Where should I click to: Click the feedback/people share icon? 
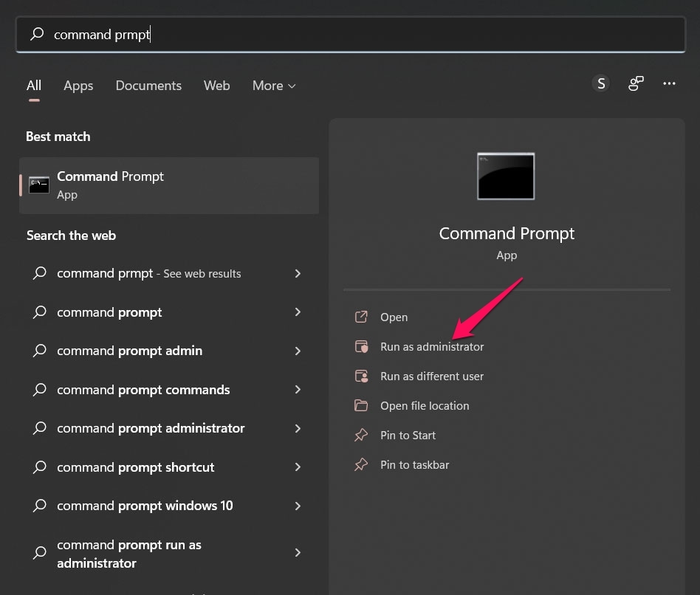tap(636, 83)
